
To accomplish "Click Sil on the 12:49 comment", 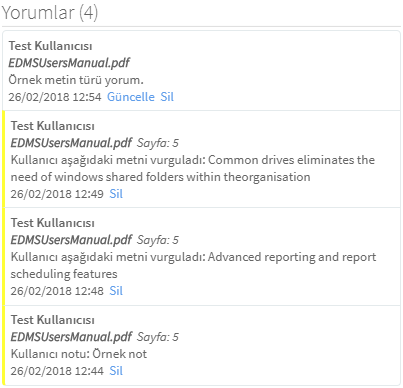I will click(x=116, y=194).
